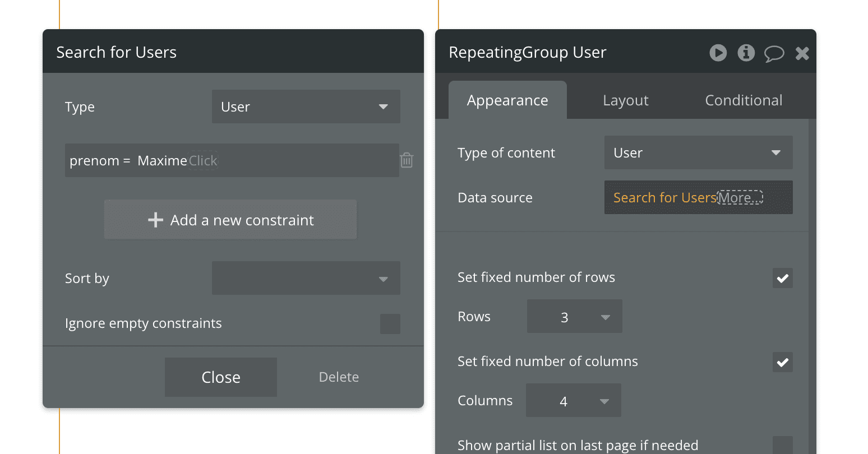Open the Columns count dropdown
Screen dimensions: 868x454
coord(573,401)
